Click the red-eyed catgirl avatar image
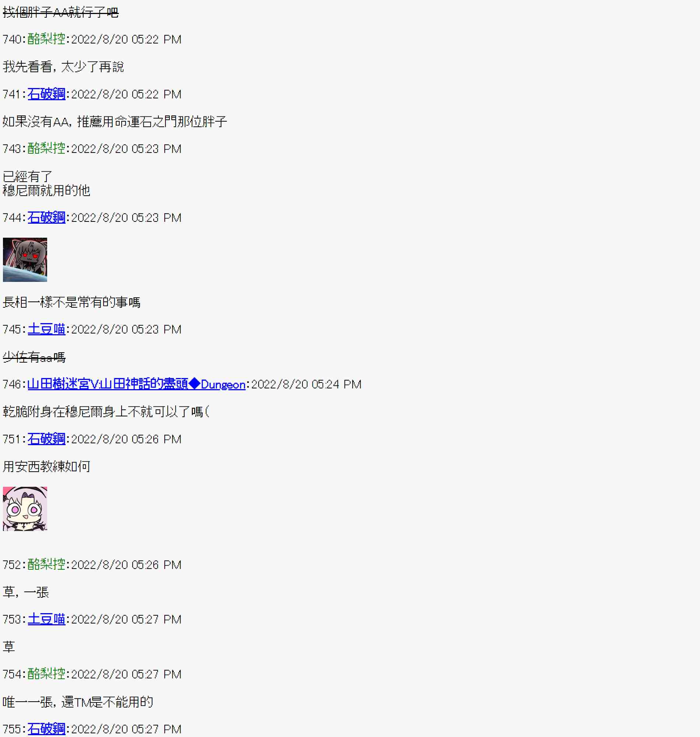 [x=25, y=260]
